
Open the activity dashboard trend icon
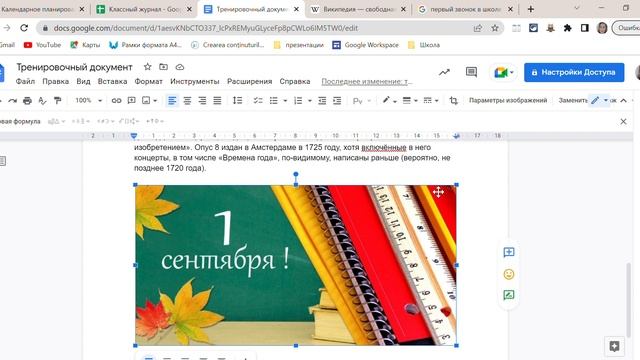pos(444,72)
